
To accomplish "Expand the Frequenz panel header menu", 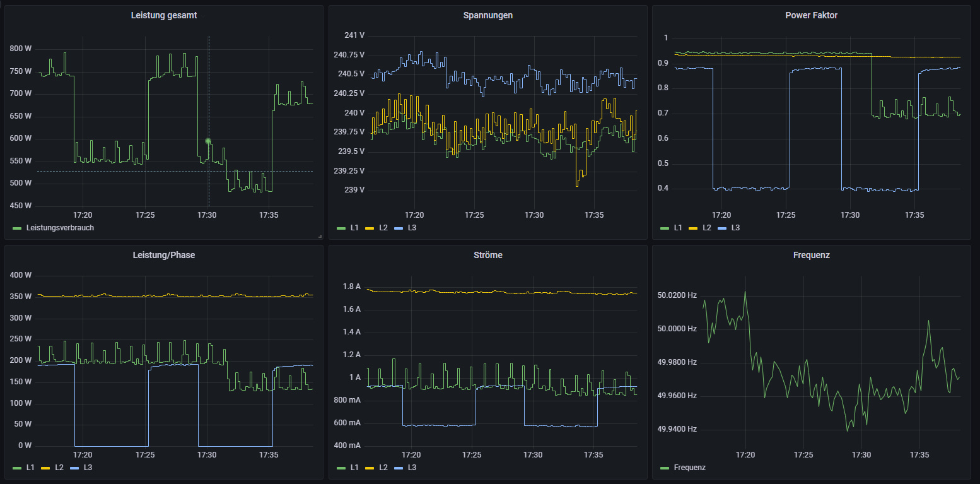I will pos(811,255).
